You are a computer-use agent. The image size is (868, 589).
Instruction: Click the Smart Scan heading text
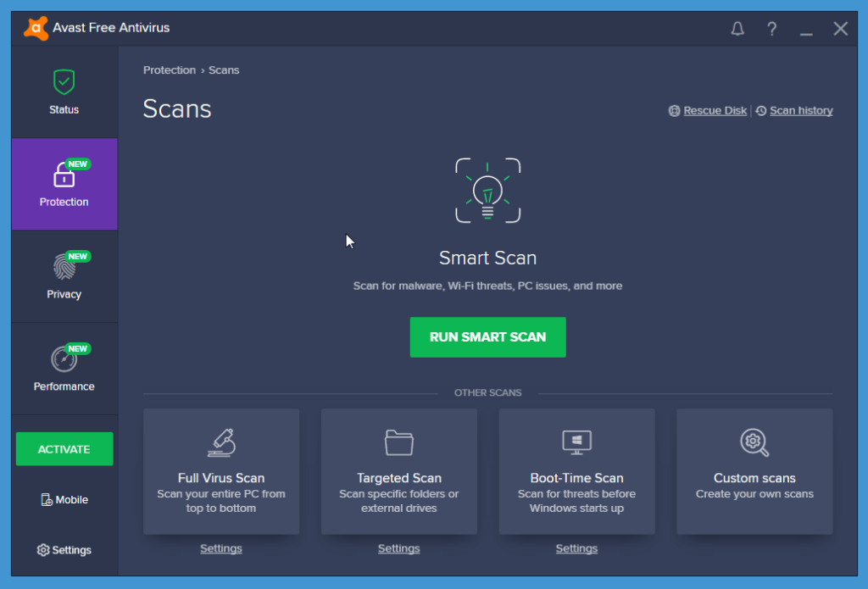487,258
